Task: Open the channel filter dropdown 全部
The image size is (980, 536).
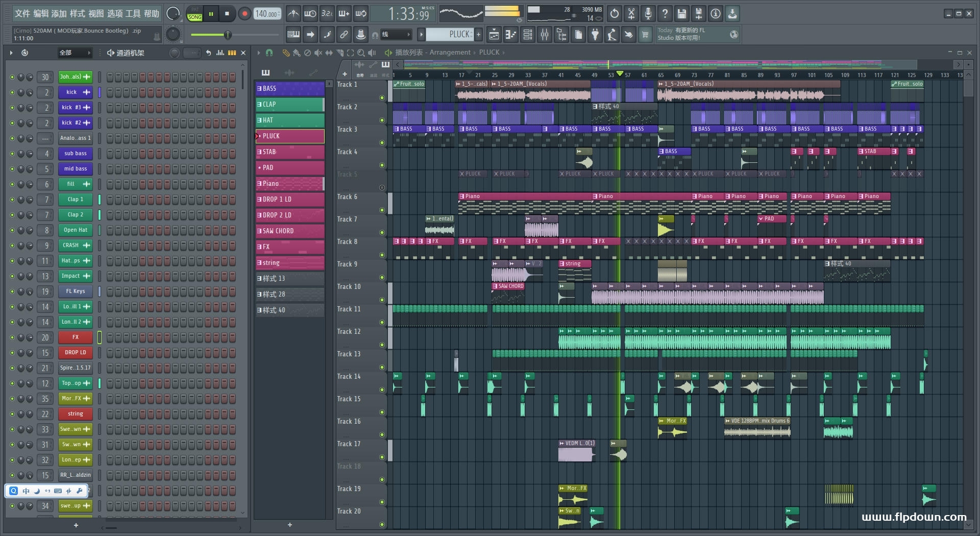Action: (x=75, y=53)
